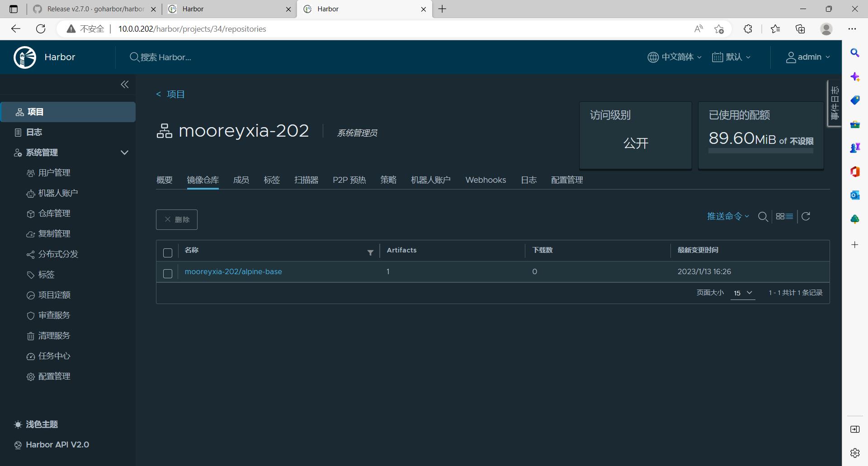Switch to the P2P 预热 tab
The image size is (868, 466).
coord(349,180)
